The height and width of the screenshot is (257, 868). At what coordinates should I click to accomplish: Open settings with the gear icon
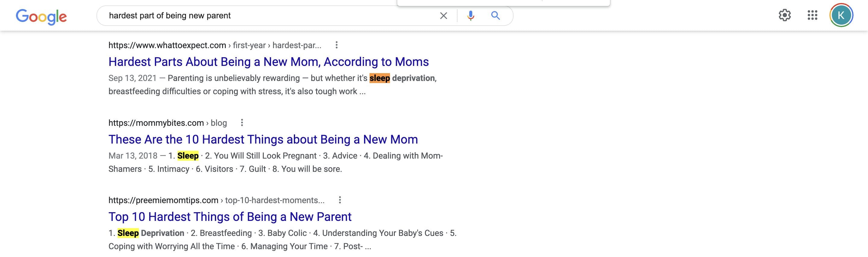pyautogui.click(x=785, y=15)
